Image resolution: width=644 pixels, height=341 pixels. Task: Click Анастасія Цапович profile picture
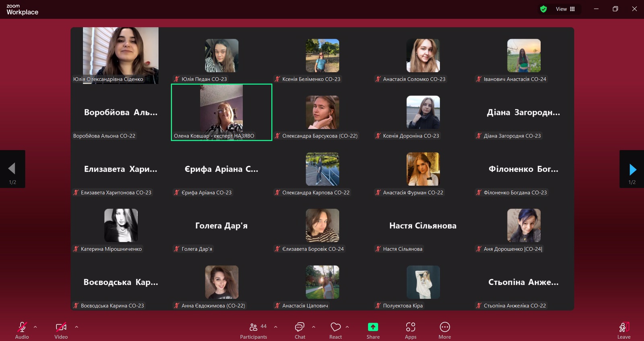pos(322,282)
